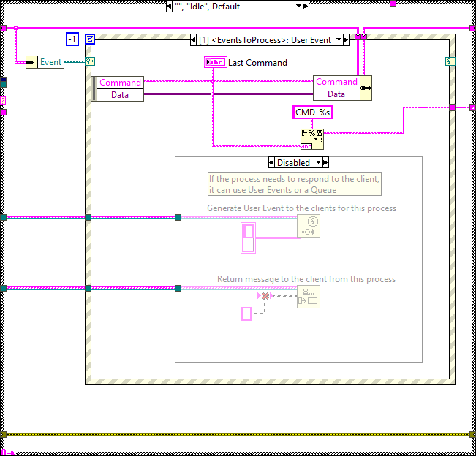Click Command in Bundle By Name

click(336, 82)
